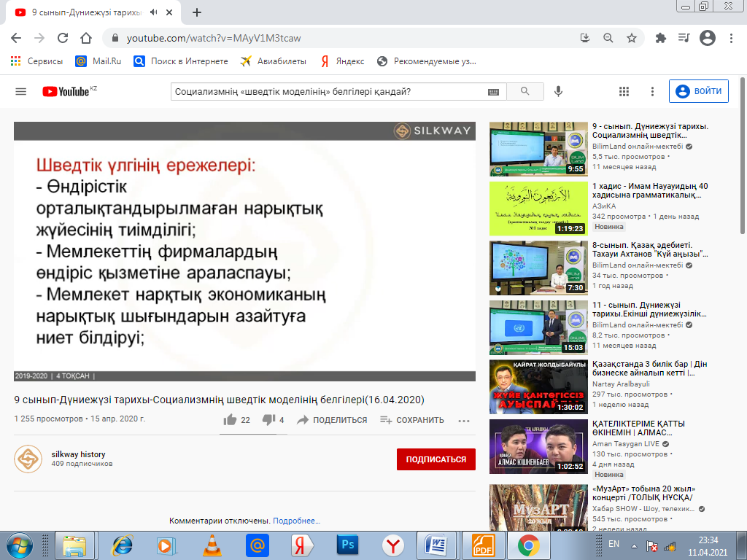This screenshot has height=560, width=747.
Task: Click YouTube search magnifier button
Action: [x=525, y=91]
